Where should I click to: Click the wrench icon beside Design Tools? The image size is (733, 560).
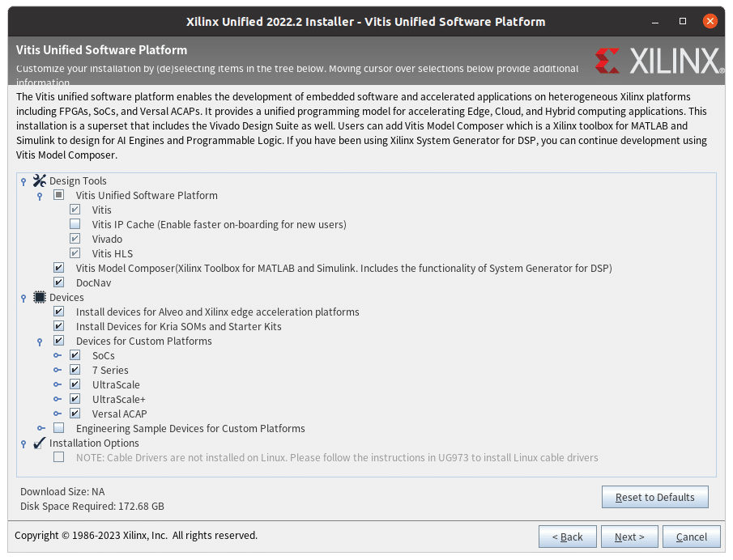click(38, 180)
